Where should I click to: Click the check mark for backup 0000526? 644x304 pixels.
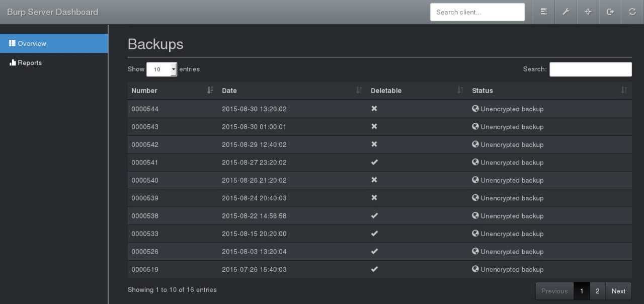tap(374, 251)
